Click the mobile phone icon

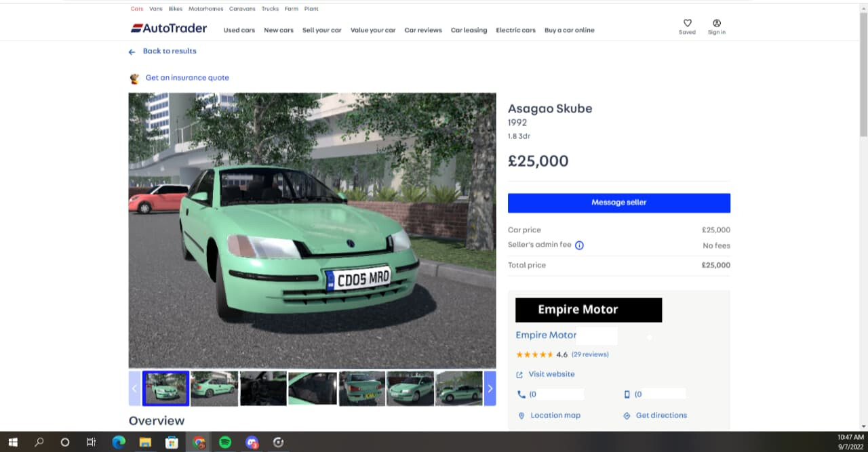[627, 394]
